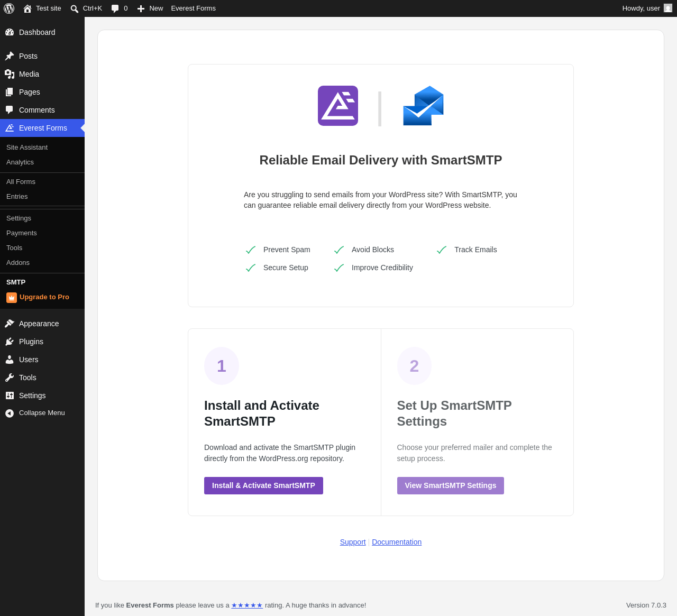This screenshot has height=616, width=677.
Task: Click the Set Up SmartSMTP Settings heading
Action: click(454, 413)
